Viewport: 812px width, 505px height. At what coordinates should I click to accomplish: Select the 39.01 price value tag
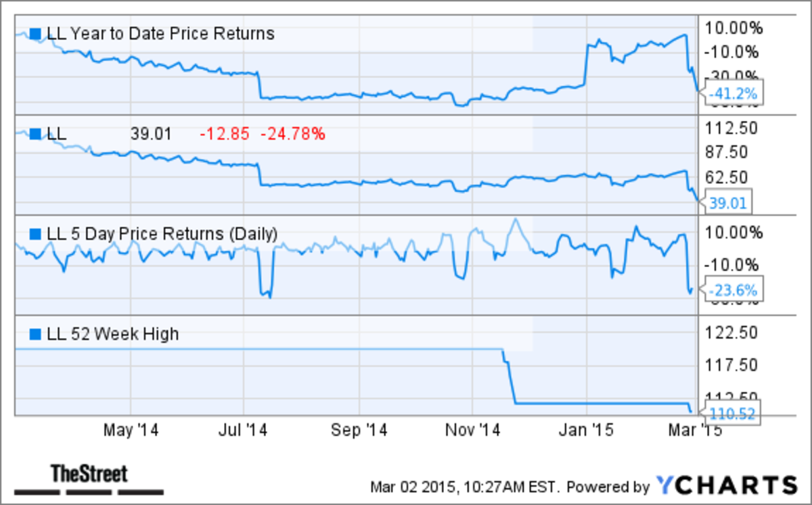(x=729, y=200)
